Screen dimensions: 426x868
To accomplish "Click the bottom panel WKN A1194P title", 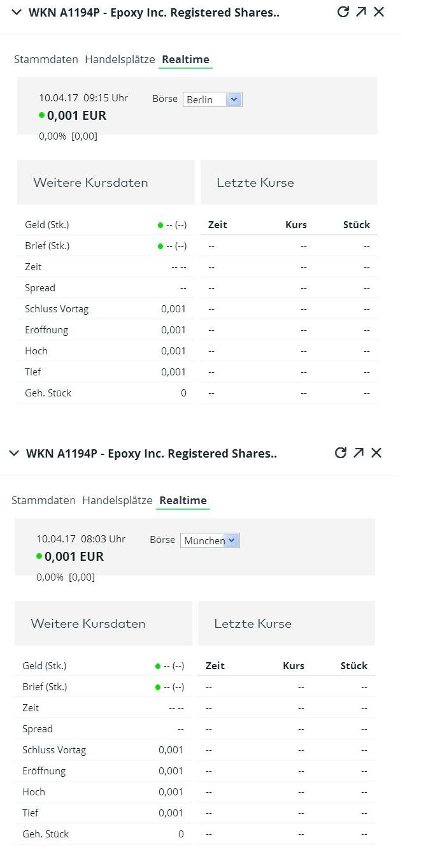I will pos(151,453).
